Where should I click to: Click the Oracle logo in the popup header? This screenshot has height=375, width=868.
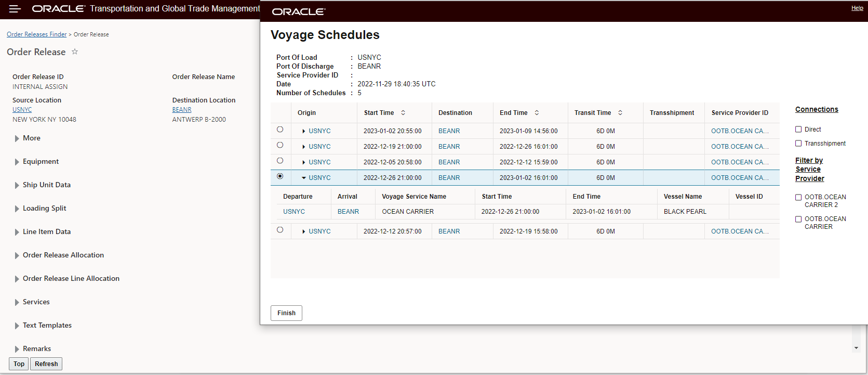pyautogui.click(x=299, y=11)
